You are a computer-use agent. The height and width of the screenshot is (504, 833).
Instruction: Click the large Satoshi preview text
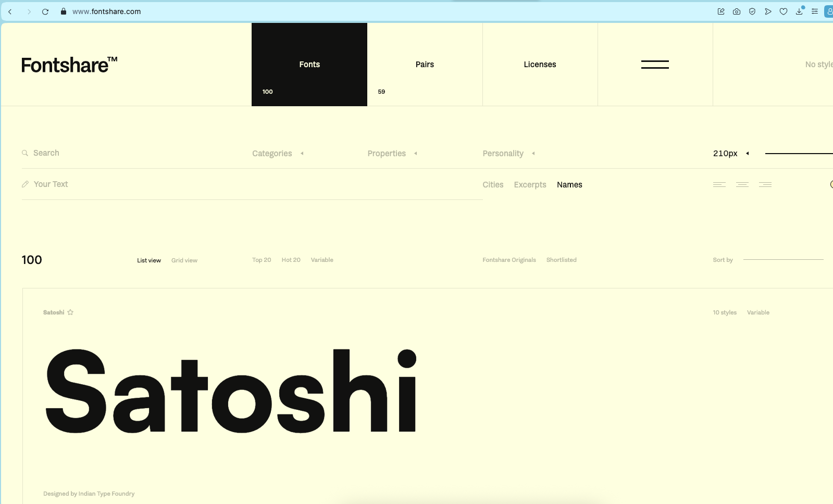click(231, 390)
